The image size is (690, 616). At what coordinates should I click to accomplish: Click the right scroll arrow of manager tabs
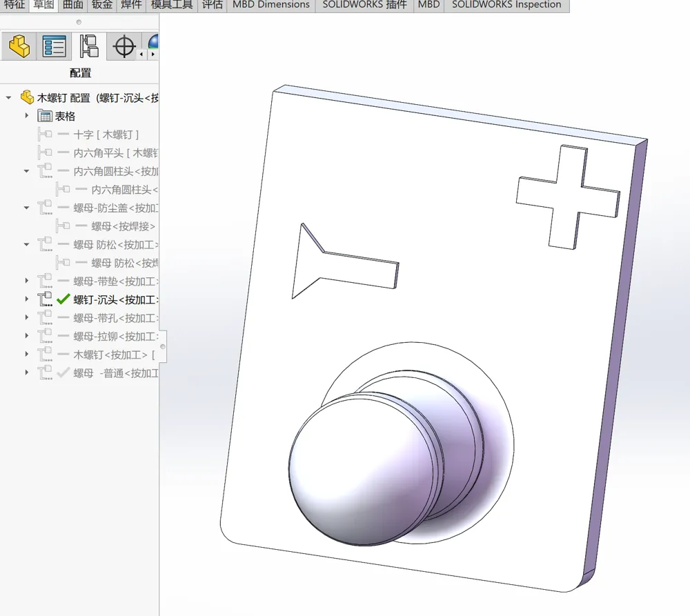click(x=152, y=54)
